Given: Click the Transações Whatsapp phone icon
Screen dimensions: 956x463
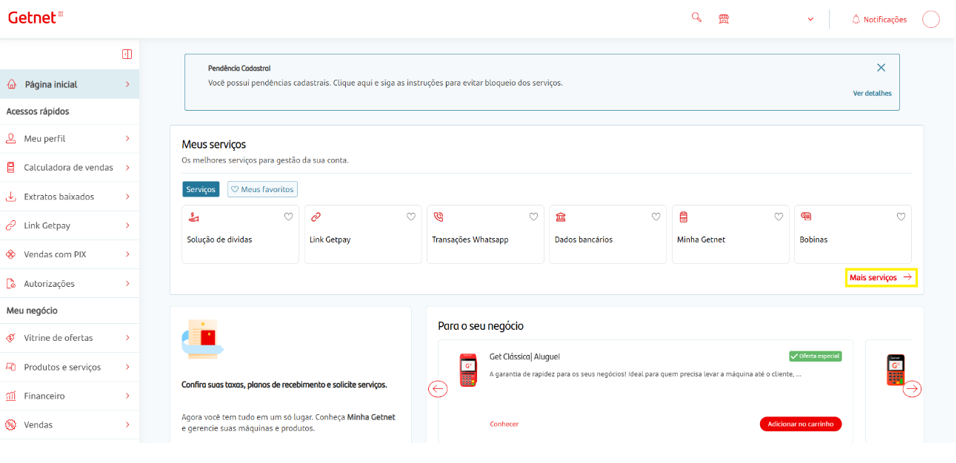Looking at the screenshot, I should [x=438, y=217].
